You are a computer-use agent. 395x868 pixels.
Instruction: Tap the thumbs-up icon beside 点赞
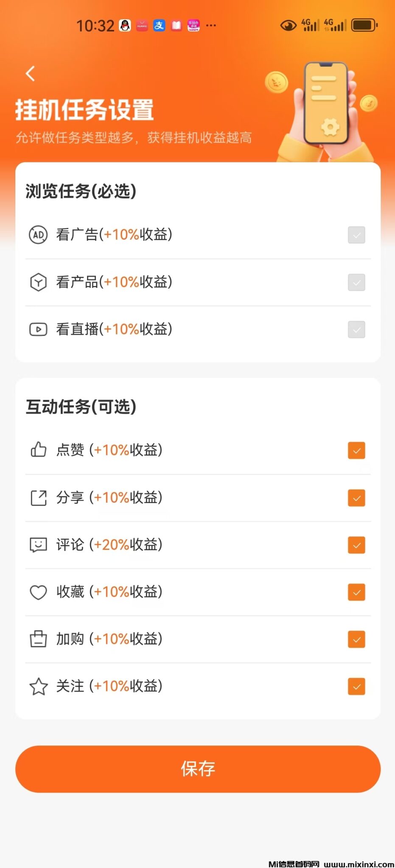click(x=38, y=450)
